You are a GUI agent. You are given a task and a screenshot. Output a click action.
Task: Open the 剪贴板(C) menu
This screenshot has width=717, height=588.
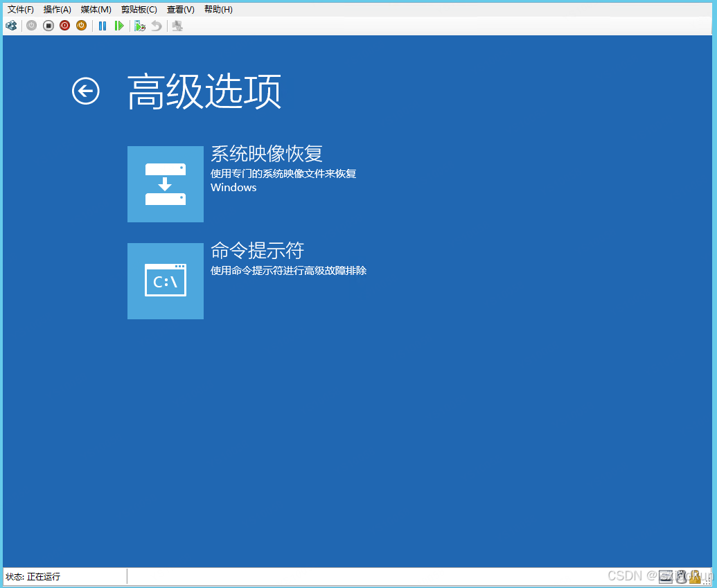coord(138,9)
